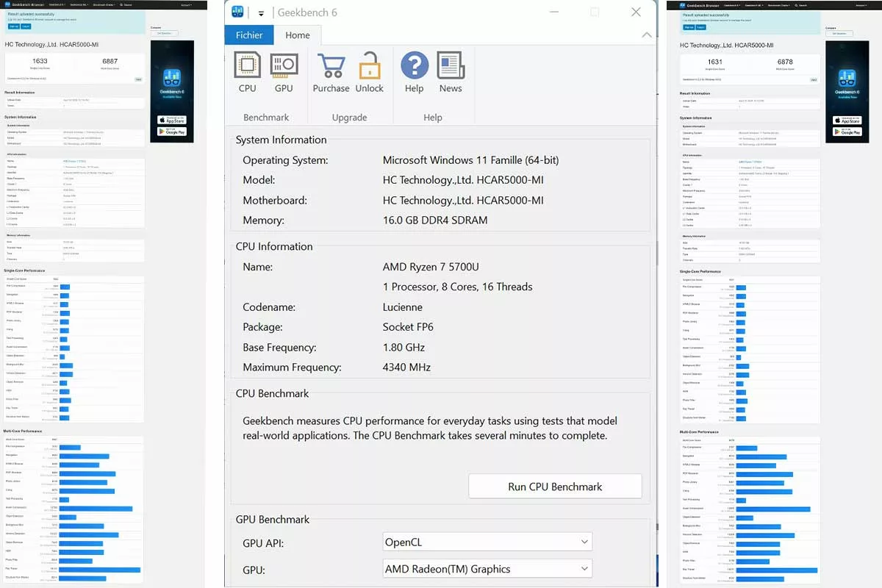Open the GPU dropdown showing AMD Radeon(TM) Graphics

click(x=488, y=569)
